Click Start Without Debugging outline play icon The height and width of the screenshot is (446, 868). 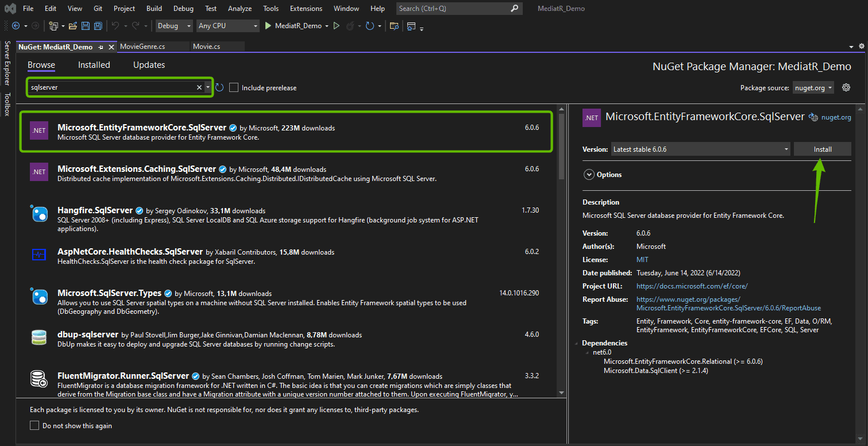(x=337, y=26)
